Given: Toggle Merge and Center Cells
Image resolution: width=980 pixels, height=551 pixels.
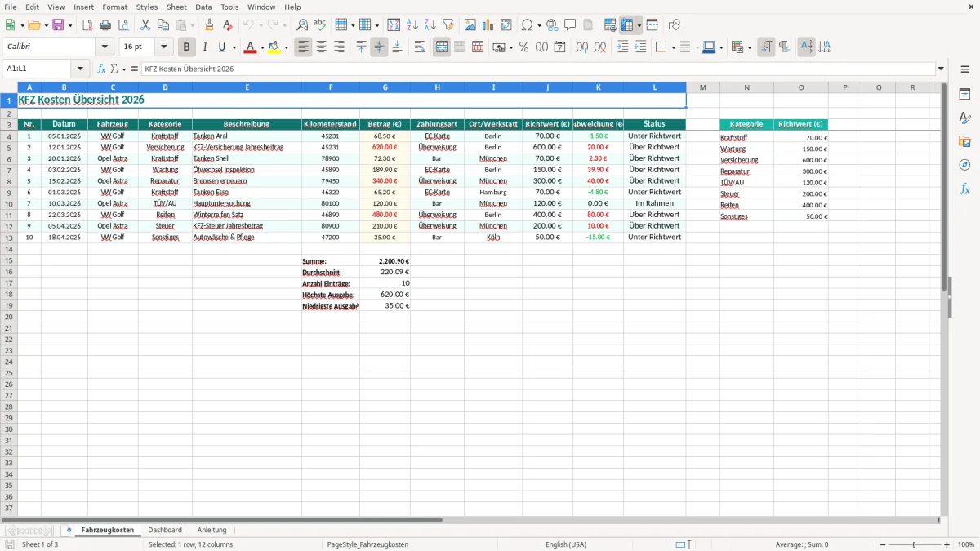Looking at the screenshot, I should coord(442,47).
